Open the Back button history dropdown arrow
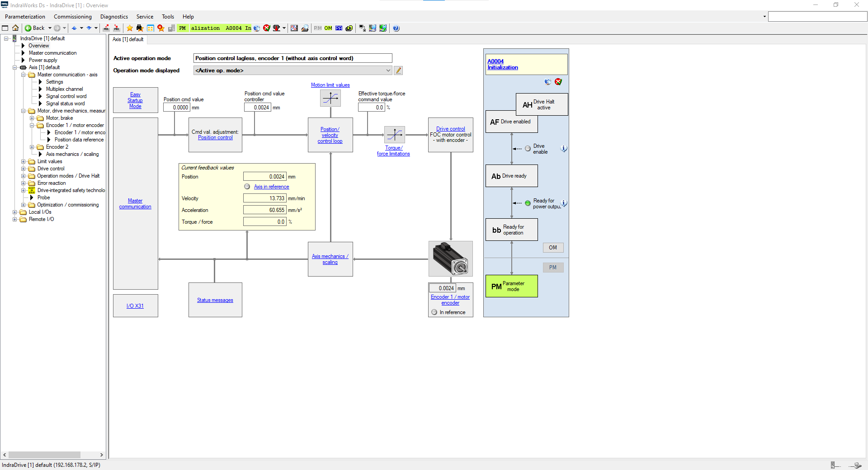The height and width of the screenshot is (470, 868). pyautogui.click(x=50, y=28)
